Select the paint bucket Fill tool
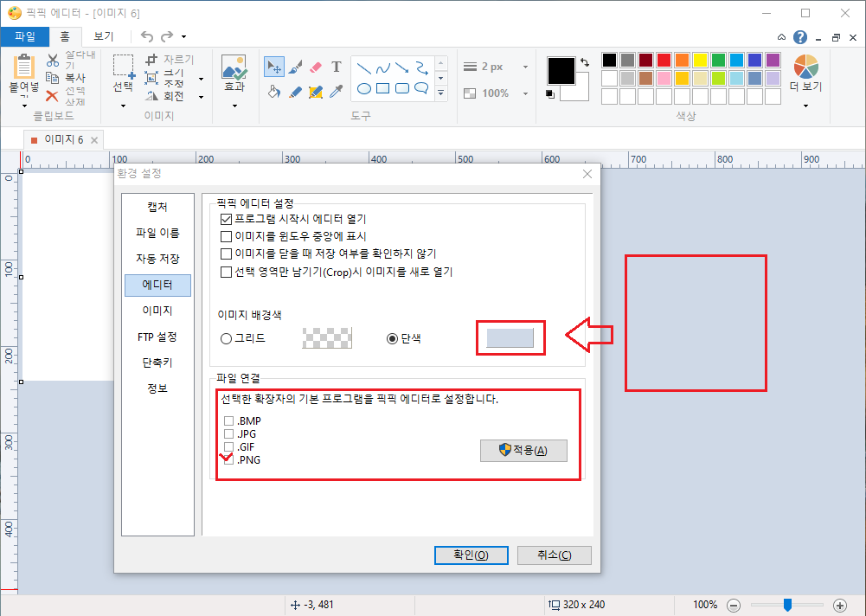The width and height of the screenshot is (866, 616). 274,92
